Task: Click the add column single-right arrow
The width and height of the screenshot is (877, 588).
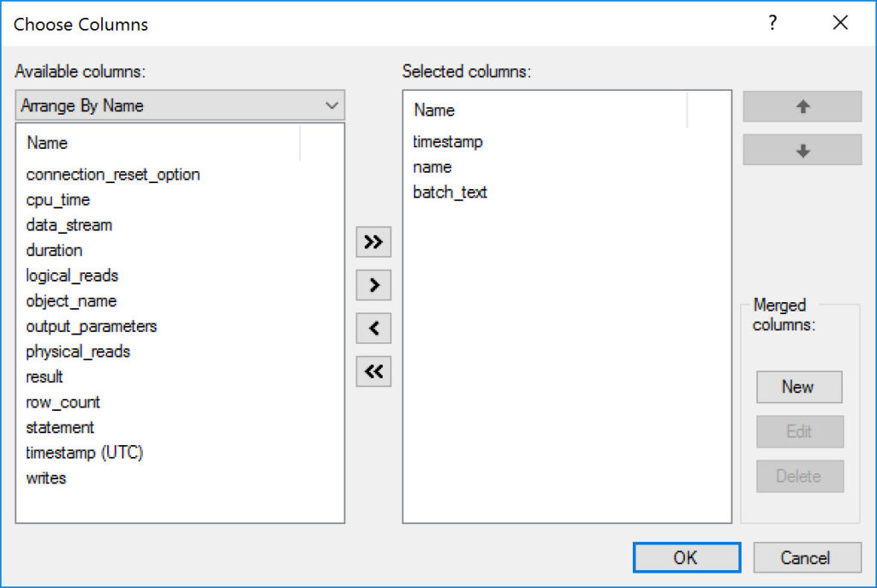Action: pyautogui.click(x=373, y=285)
